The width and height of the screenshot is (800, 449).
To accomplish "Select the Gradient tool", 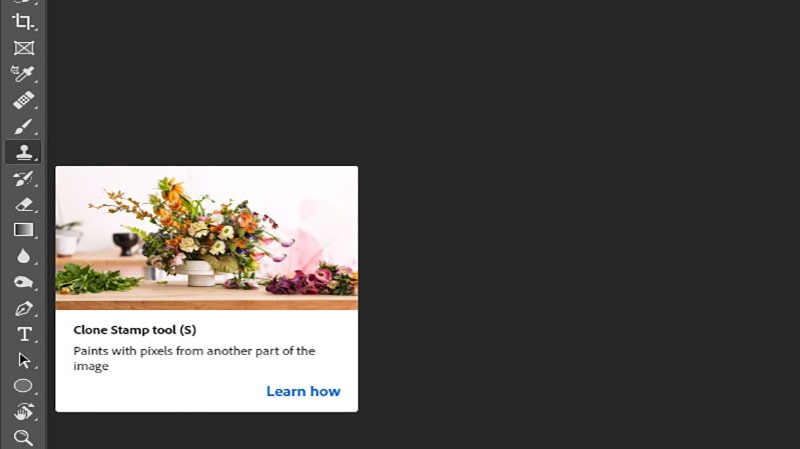I will 23,230.
